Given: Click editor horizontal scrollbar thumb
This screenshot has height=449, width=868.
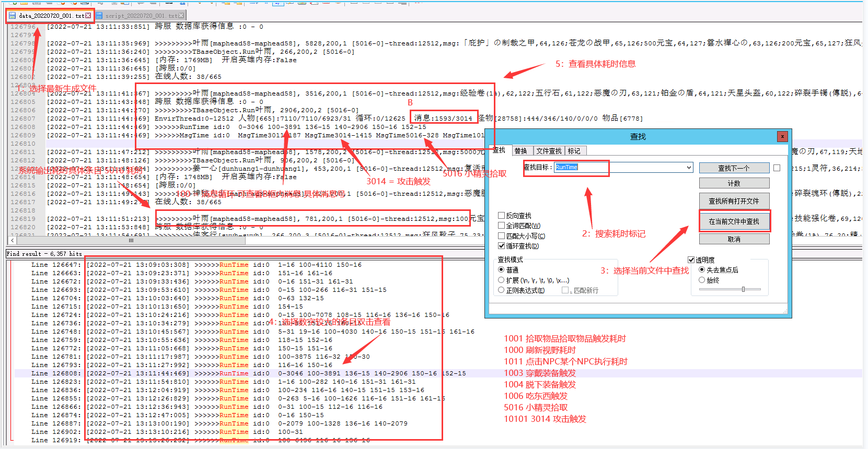Looking at the screenshot, I should 131,241.
